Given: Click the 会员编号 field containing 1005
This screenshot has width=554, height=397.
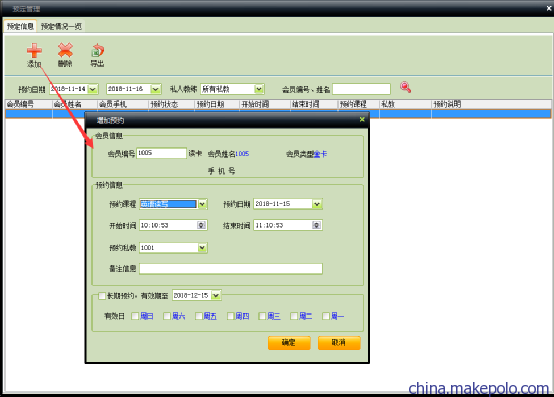Looking at the screenshot, I should (161, 153).
